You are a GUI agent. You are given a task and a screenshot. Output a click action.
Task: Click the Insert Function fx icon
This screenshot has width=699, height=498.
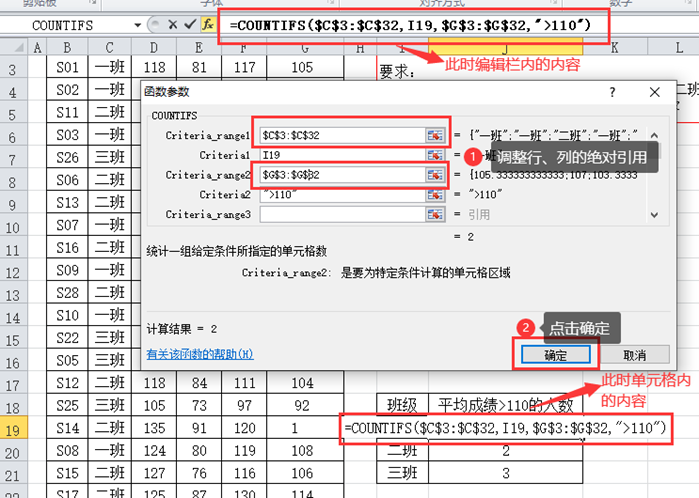point(207,25)
